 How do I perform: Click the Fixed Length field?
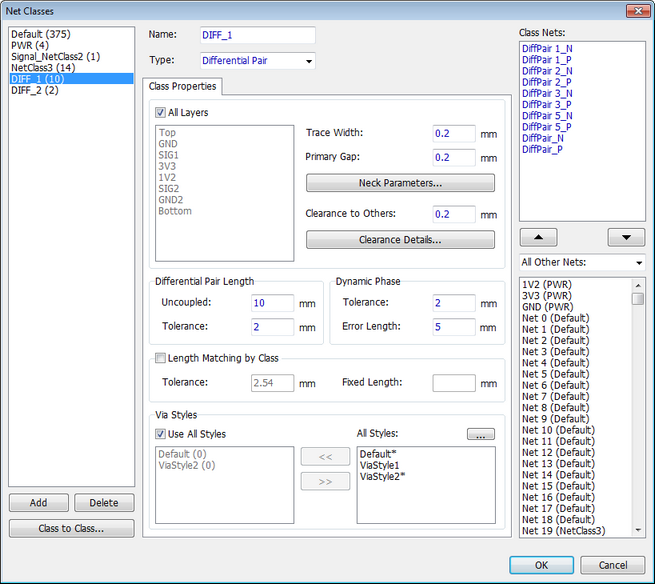[454, 383]
